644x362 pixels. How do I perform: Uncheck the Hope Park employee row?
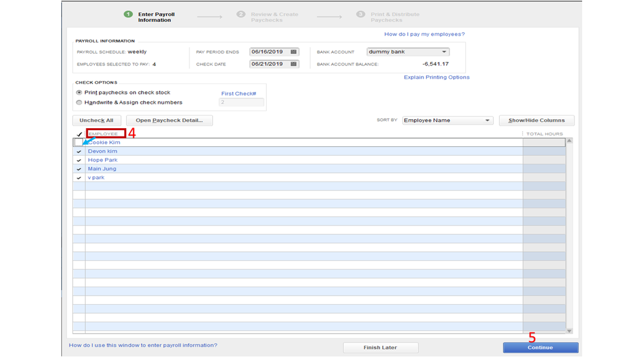79,160
